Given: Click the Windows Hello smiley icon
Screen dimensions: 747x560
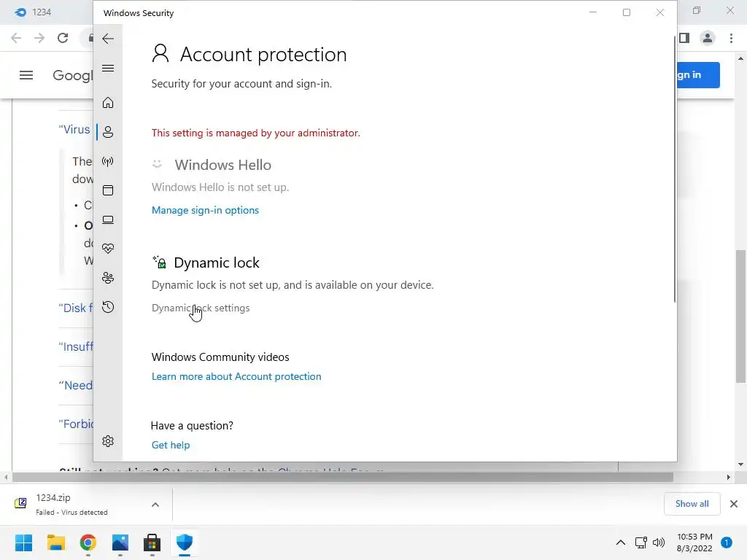Looking at the screenshot, I should tap(158, 164).
